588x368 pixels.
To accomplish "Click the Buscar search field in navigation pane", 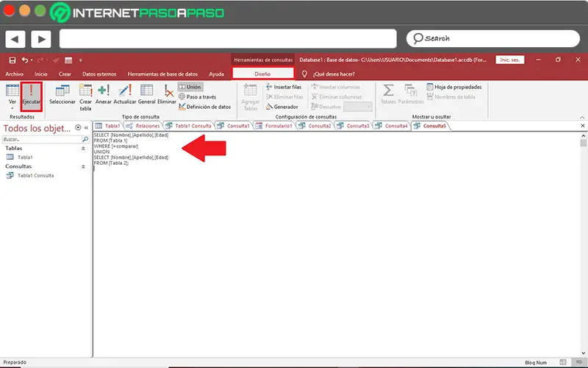I will tap(42, 139).
